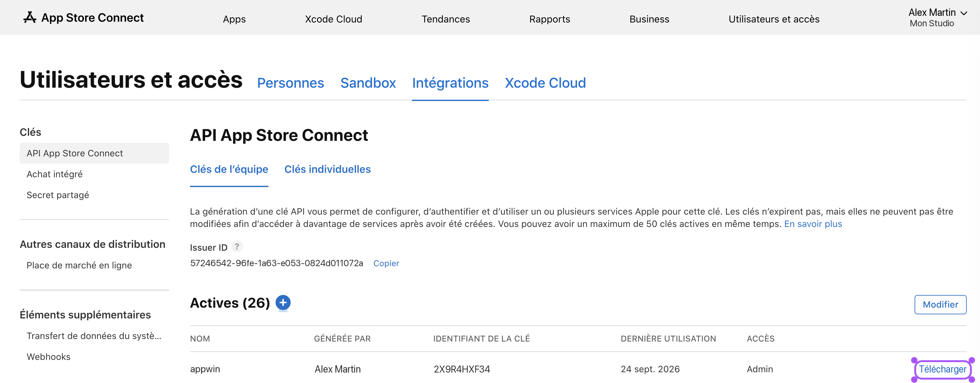Select the Clés de l'équipe tab
This screenshot has height=383, width=980.
tap(229, 169)
